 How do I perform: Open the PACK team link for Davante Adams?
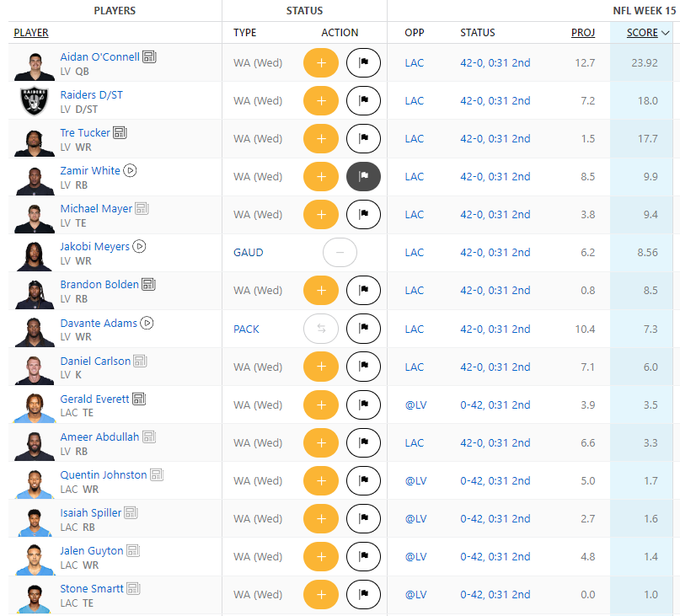coord(246,329)
